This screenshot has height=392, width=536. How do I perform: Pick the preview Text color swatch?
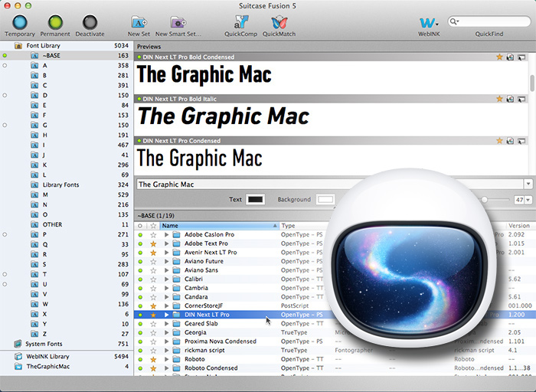click(x=255, y=200)
